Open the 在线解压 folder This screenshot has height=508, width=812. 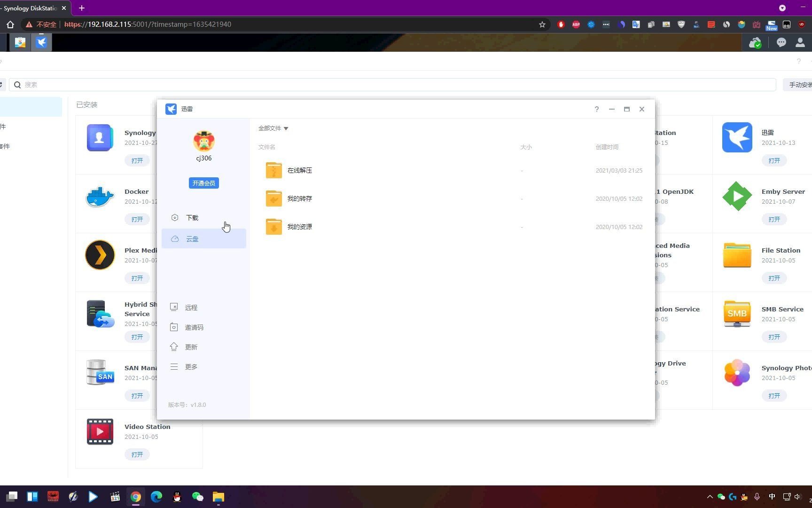299,170
